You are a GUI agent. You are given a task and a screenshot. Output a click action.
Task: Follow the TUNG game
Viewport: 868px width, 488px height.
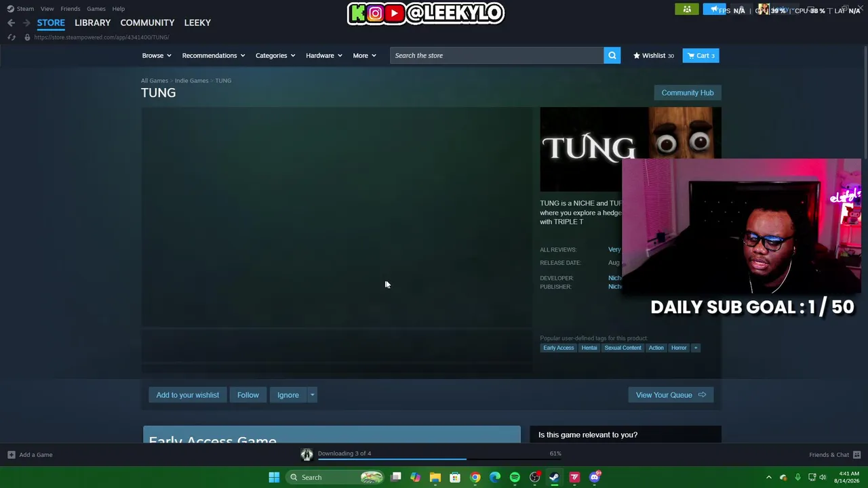coord(248,395)
